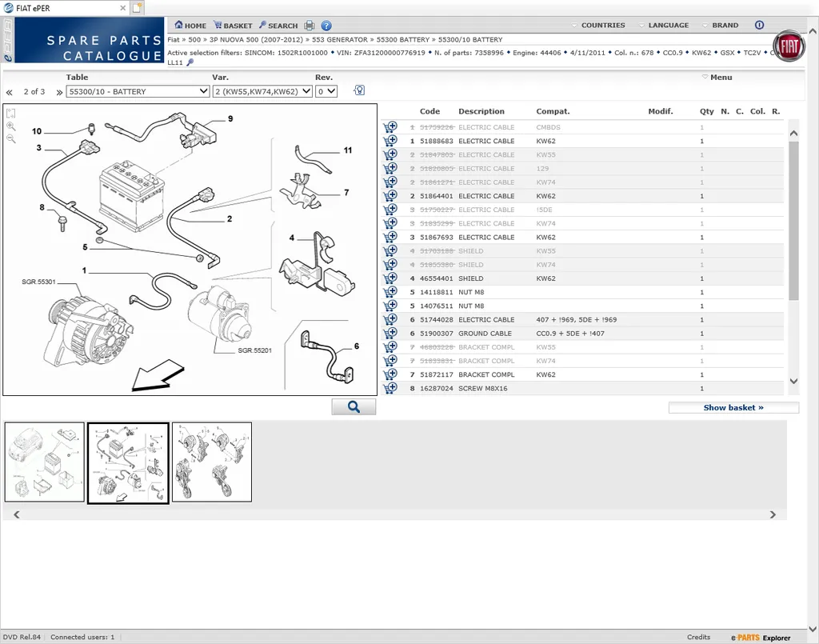The width and height of the screenshot is (819, 644).
Task: Click the Credits link
Action: point(698,637)
